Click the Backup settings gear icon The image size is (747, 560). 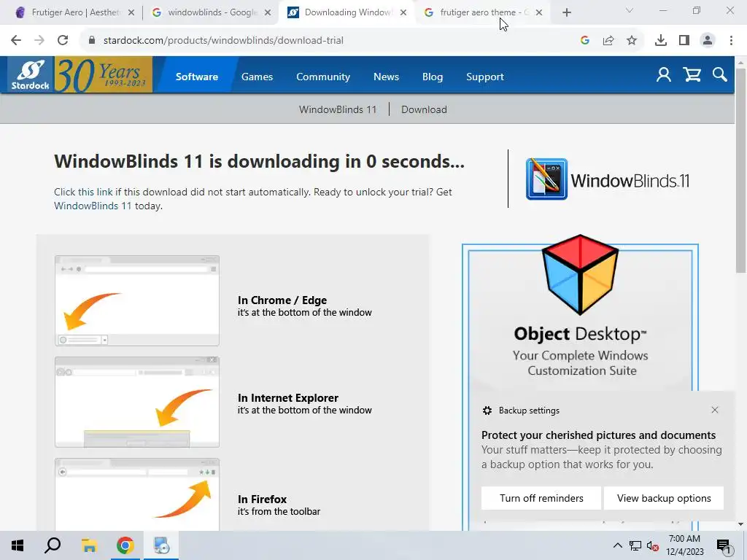pyautogui.click(x=487, y=411)
